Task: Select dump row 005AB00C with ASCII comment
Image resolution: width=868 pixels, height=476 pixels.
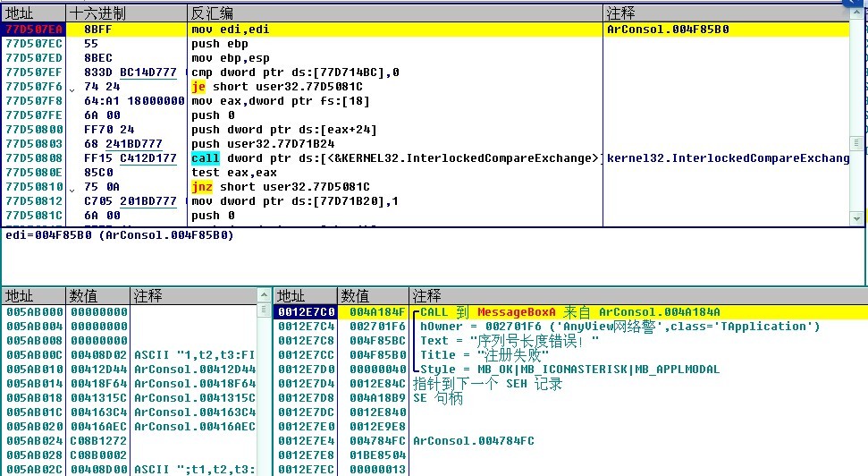Action: point(131,355)
